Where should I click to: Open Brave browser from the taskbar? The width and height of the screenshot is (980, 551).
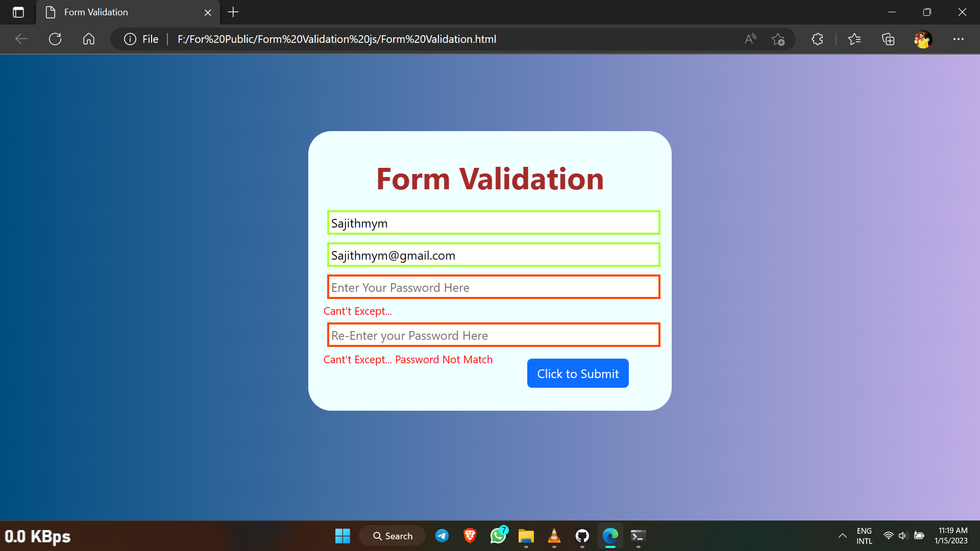(470, 536)
